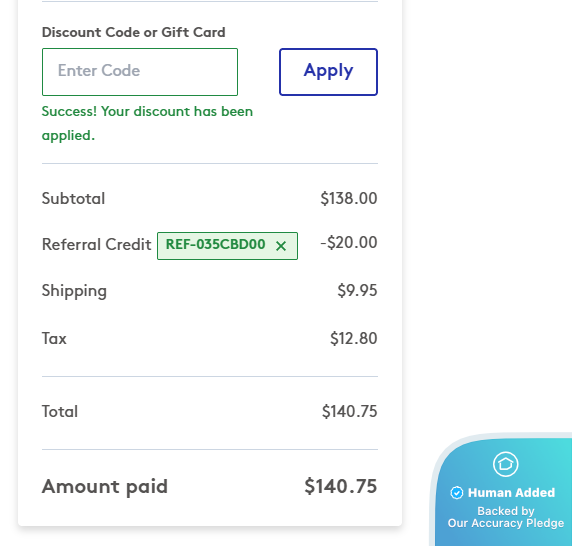Select the -$20.00 credit amount
Screen dimensions: 572x546
(349, 243)
